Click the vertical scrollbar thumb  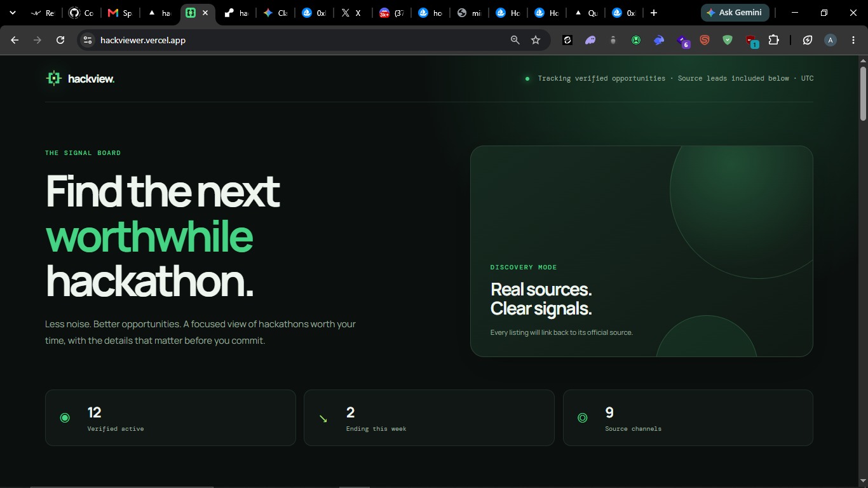pos(863,93)
